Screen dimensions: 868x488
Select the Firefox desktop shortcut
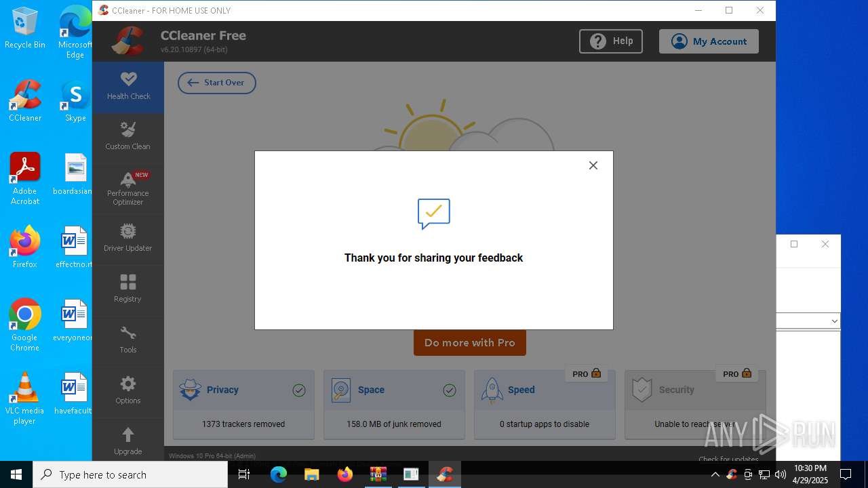pyautogui.click(x=25, y=247)
